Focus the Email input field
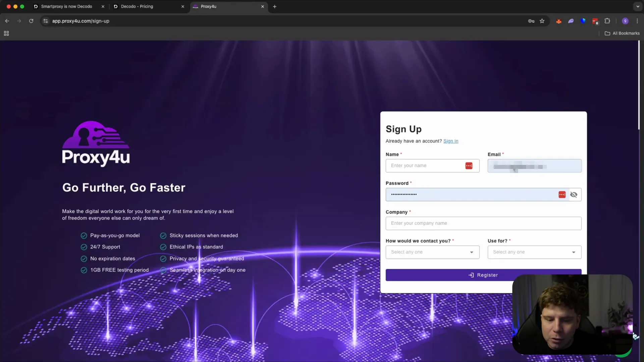644x362 pixels. click(x=535, y=166)
